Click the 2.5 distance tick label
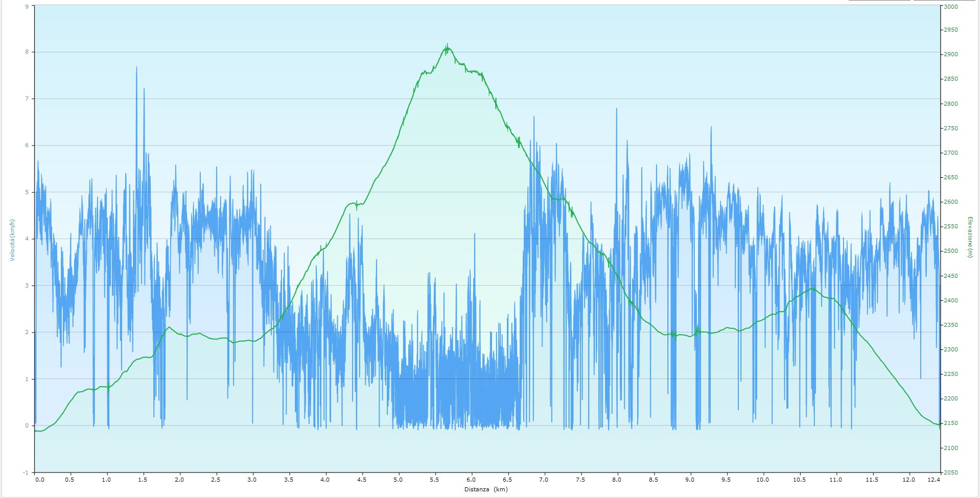The height and width of the screenshot is (498, 980). coord(216,480)
